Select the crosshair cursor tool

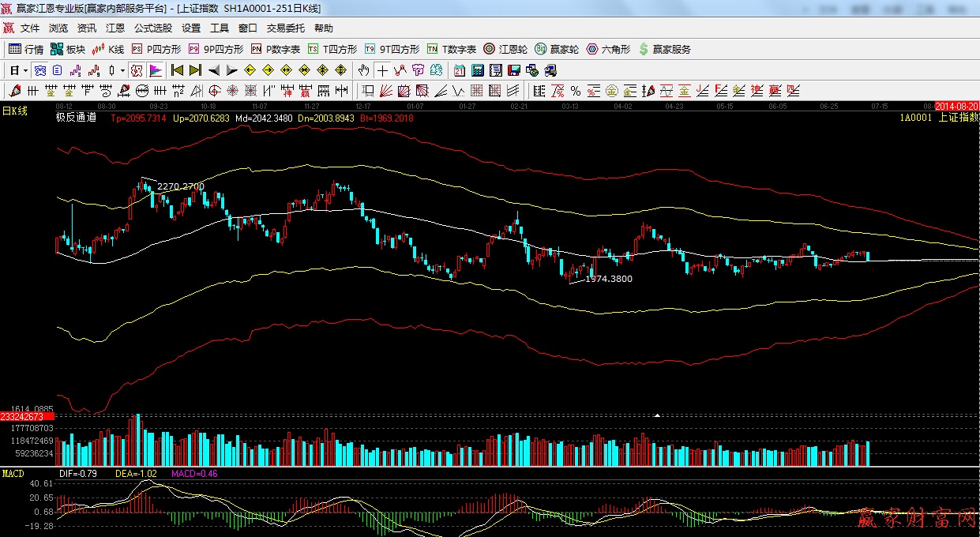click(382, 70)
